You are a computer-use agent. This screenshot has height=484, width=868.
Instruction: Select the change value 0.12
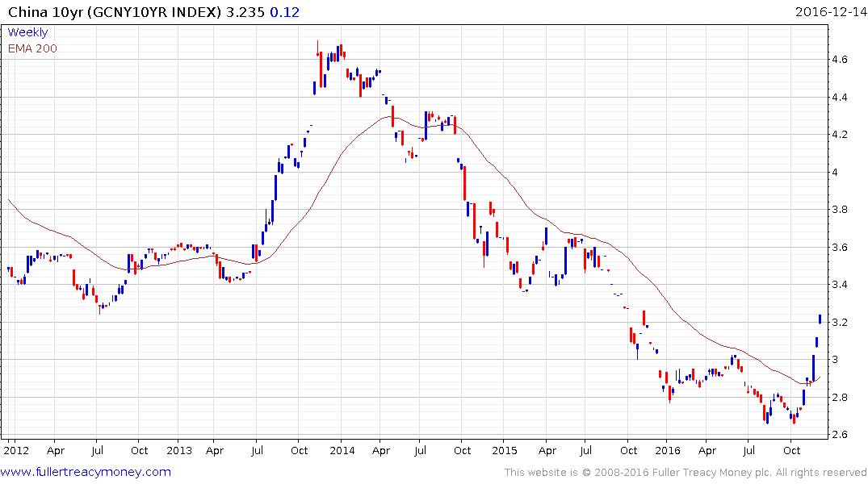point(284,12)
